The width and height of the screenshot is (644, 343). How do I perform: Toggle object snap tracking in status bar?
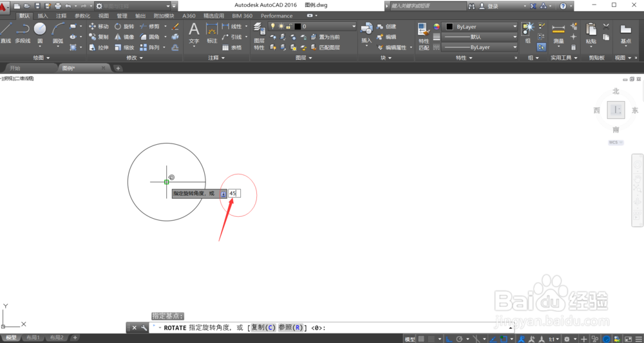click(x=493, y=339)
